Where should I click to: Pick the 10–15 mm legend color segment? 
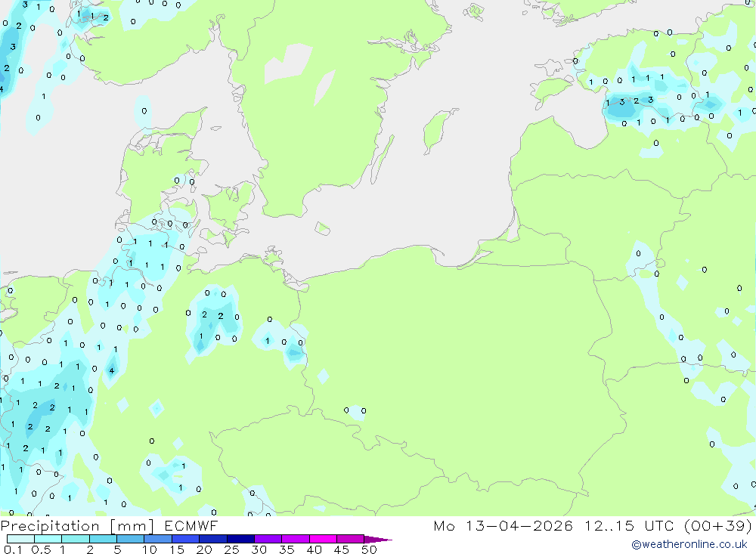158,539
